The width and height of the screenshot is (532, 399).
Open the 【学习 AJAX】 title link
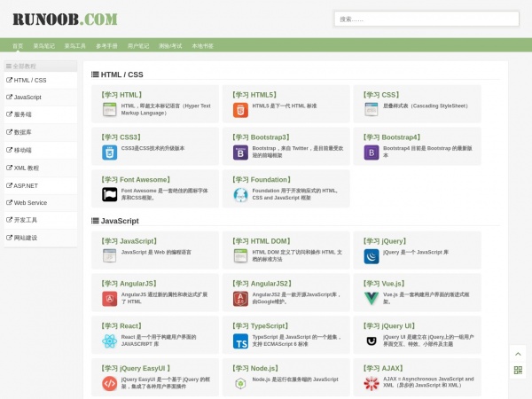click(383, 368)
